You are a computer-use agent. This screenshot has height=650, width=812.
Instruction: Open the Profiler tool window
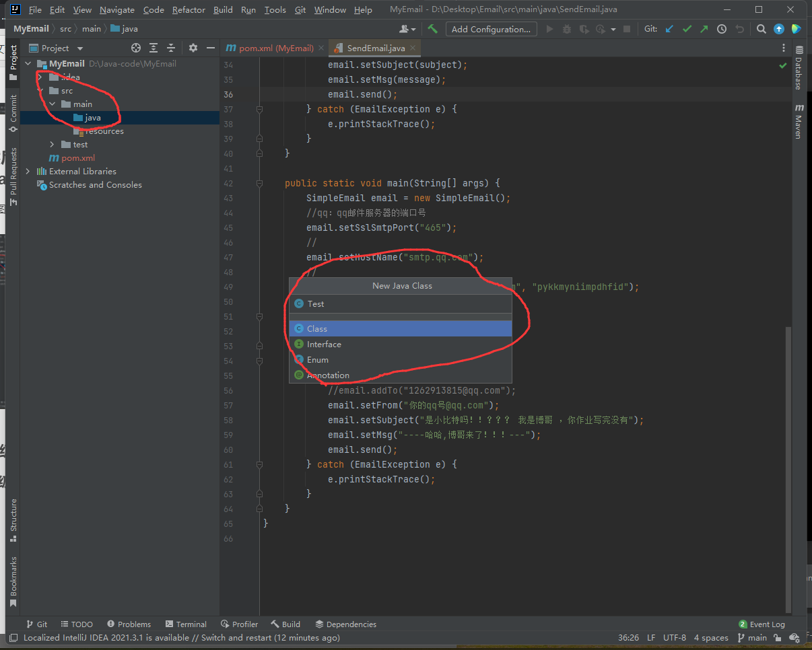click(x=239, y=624)
